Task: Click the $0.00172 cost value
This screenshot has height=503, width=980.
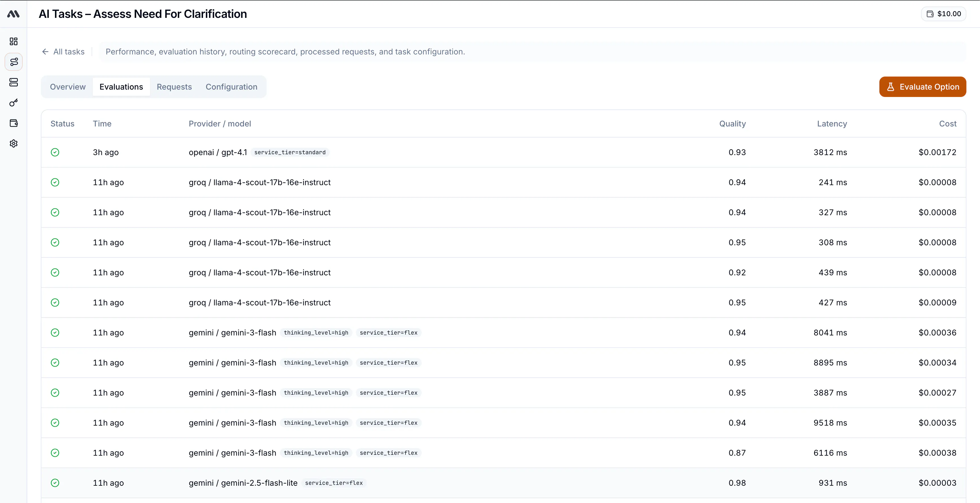Action: pos(937,152)
